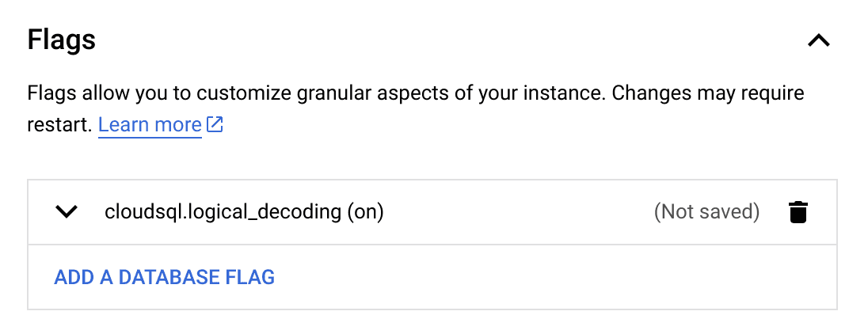868x334 pixels.
Task: Click the external link icon beside Learn more
Action: [x=215, y=125]
